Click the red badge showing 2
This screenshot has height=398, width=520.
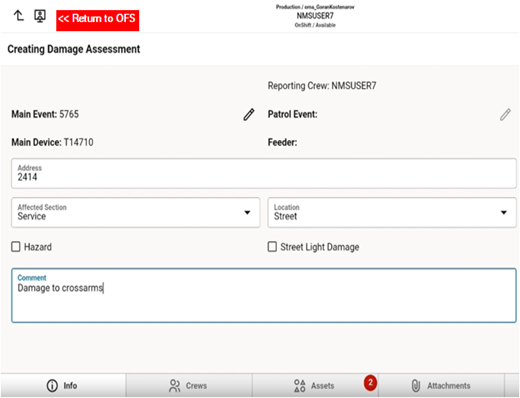point(370,383)
